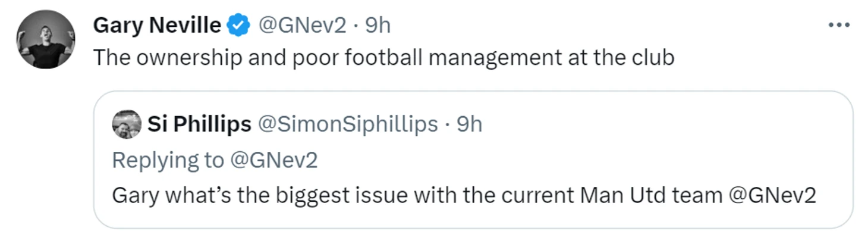Click the 'Replying to' label text
The height and width of the screenshot is (231, 868).
pyautogui.click(x=168, y=160)
